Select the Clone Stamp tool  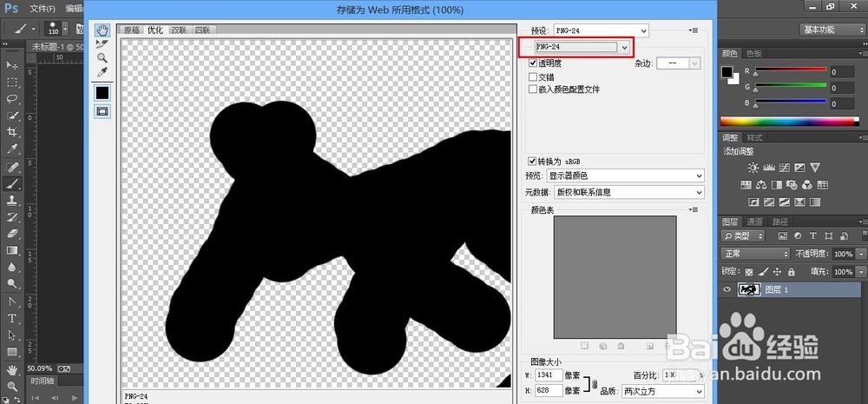[x=12, y=200]
